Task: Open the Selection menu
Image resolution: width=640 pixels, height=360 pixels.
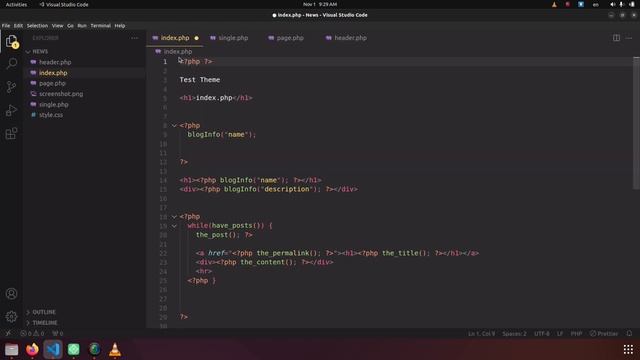Action: tap(37, 26)
